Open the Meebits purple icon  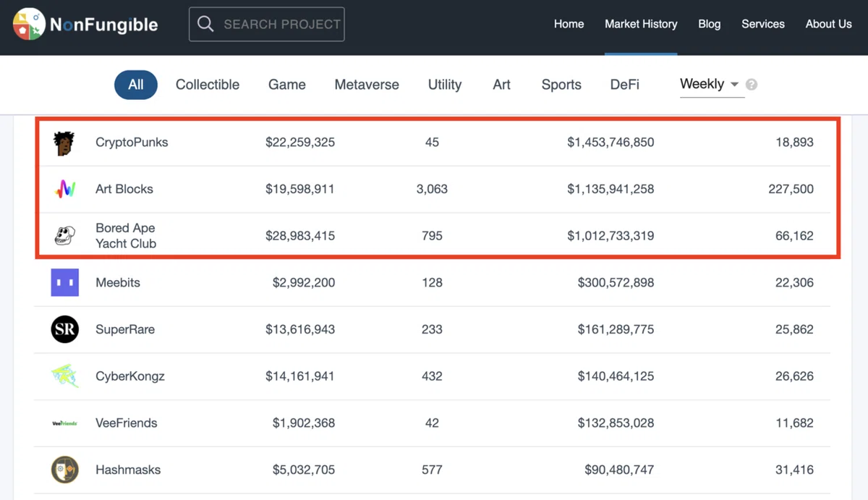pyautogui.click(x=64, y=282)
